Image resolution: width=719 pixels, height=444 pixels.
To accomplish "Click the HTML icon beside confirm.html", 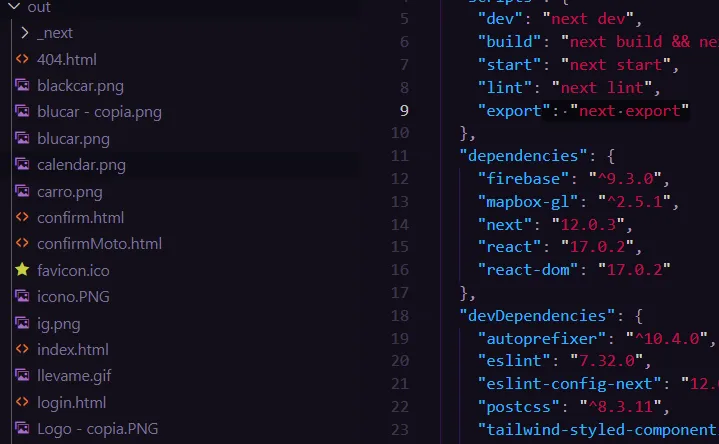I will tap(22, 217).
